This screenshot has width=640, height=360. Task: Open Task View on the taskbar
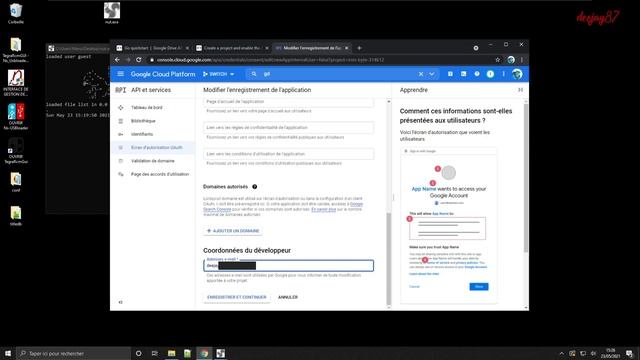155,353
